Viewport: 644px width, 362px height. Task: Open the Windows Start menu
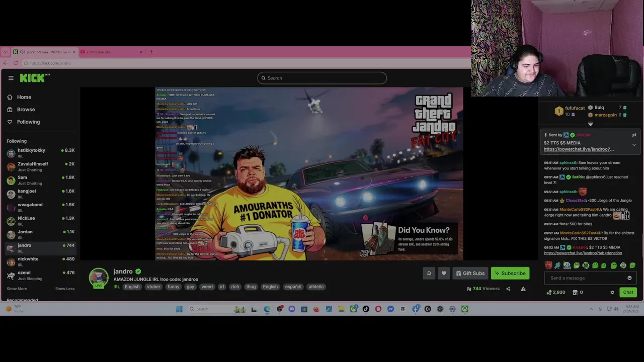click(179, 309)
